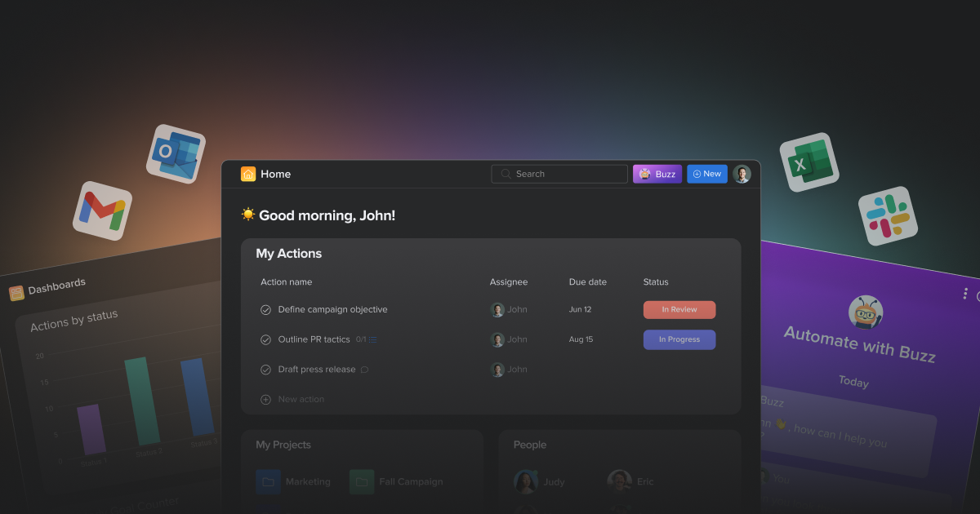Click the Draft press release action name
Screen dimensions: 980x514
[x=317, y=370]
